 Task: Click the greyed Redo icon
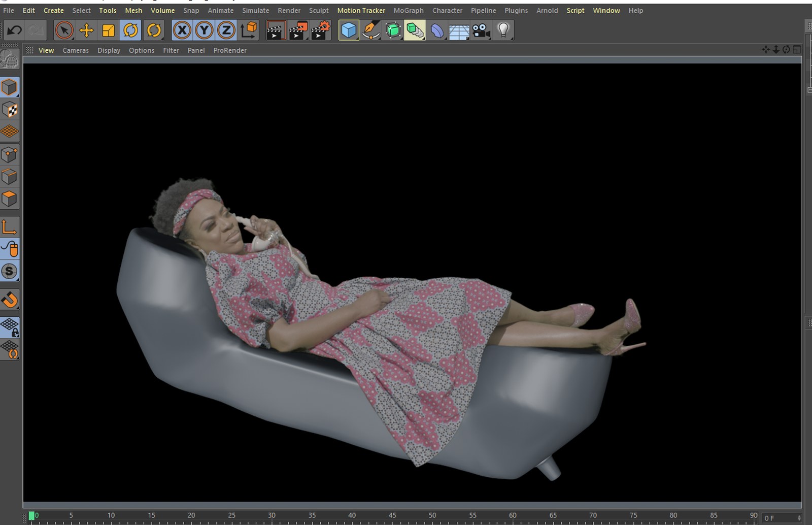point(36,30)
